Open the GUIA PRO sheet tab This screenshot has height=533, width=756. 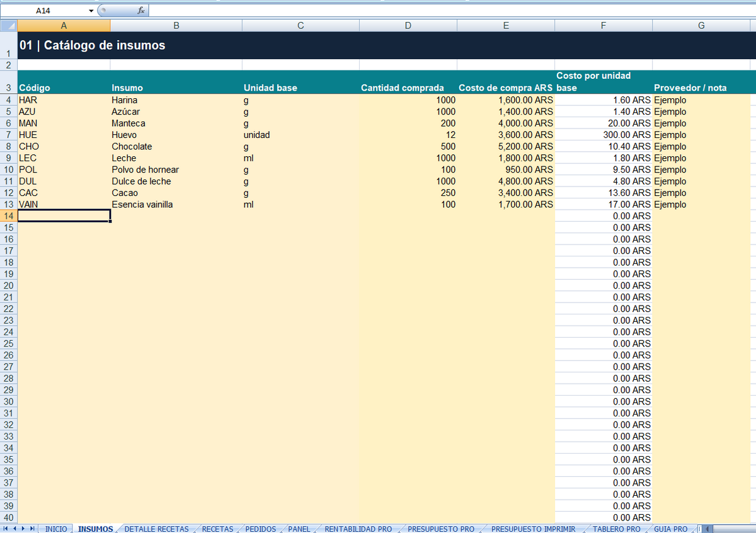(x=671, y=529)
